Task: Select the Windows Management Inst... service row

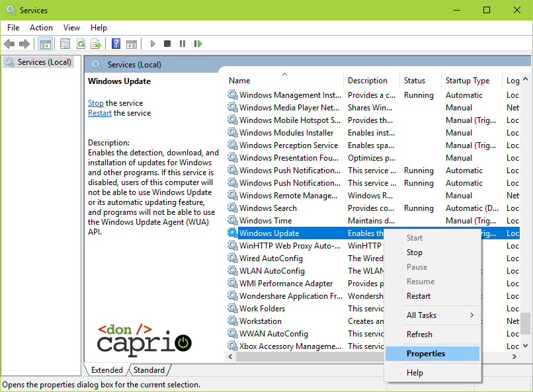Action: pos(373,95)
